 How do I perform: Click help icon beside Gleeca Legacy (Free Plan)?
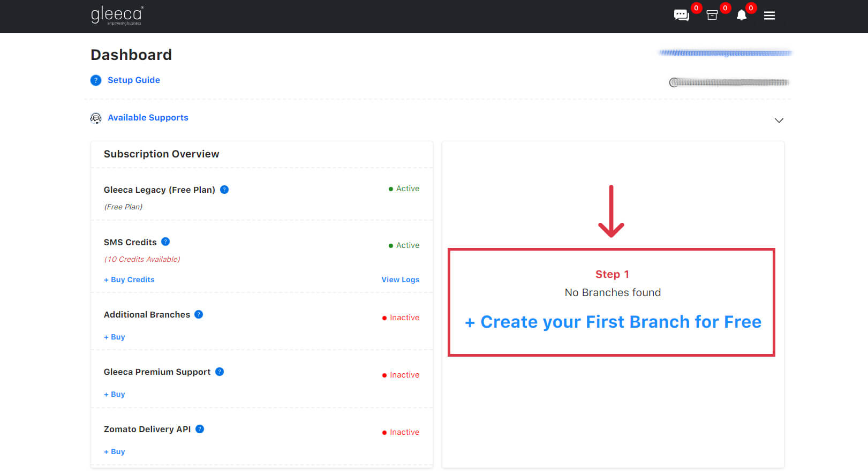(x=224, y=190)
